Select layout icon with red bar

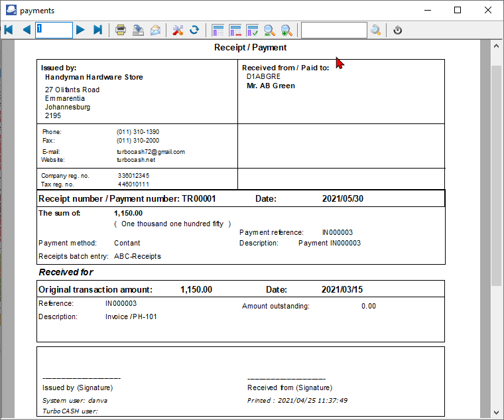click(x=235, y=30)
